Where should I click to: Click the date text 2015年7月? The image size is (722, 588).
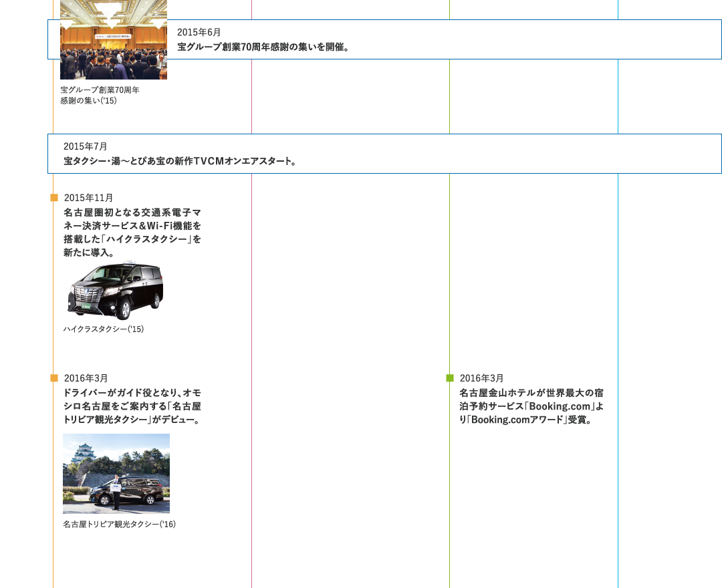[x=85, y=146]
